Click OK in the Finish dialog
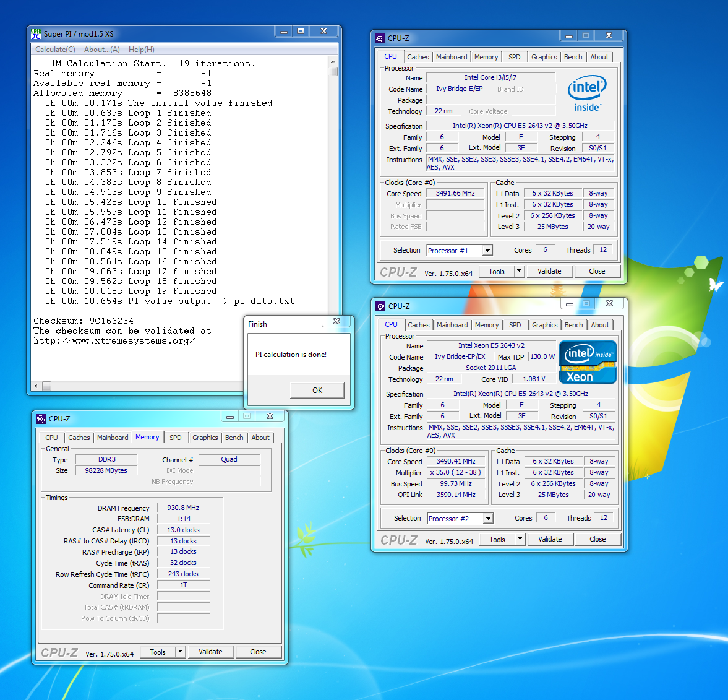 click(x=317, y=390)
